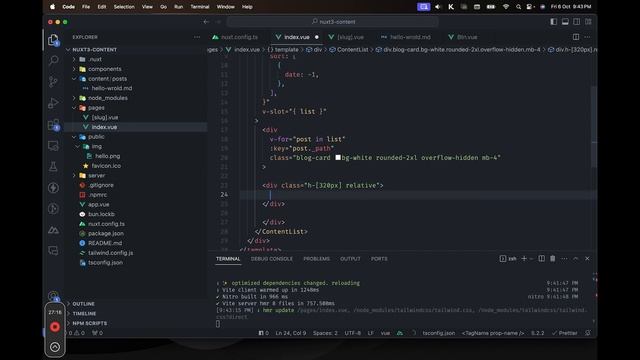Expand the OUTLINE section
The height and width of the screenshot is (360, 640).
pos(83,304)
